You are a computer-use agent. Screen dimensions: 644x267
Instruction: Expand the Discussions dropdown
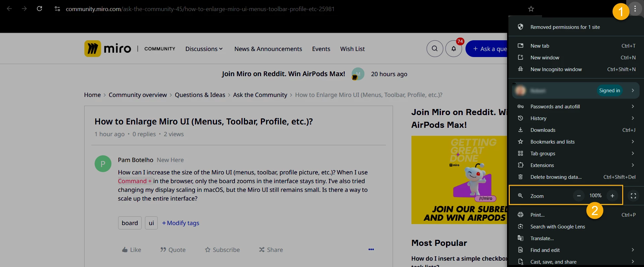tap(204, 49)
